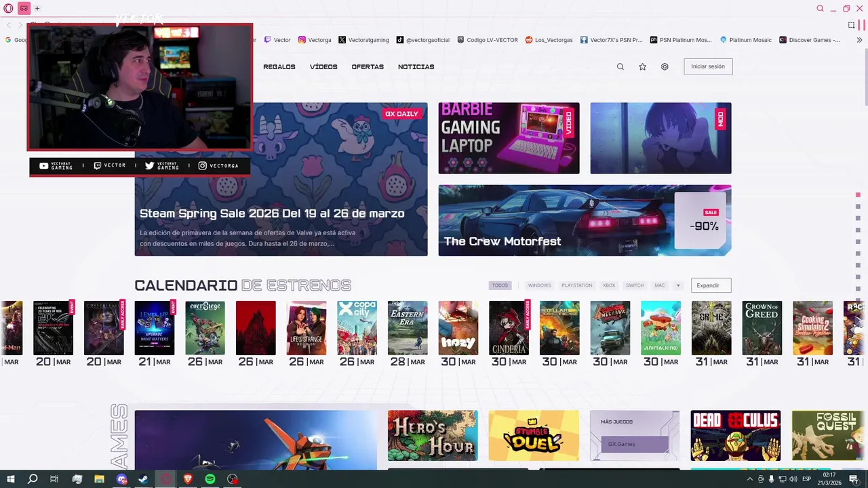Image resolution: width=868 pixels, height=488 pixels.
Task: Open the GX Corner search icon
Action: coord(620,66)
